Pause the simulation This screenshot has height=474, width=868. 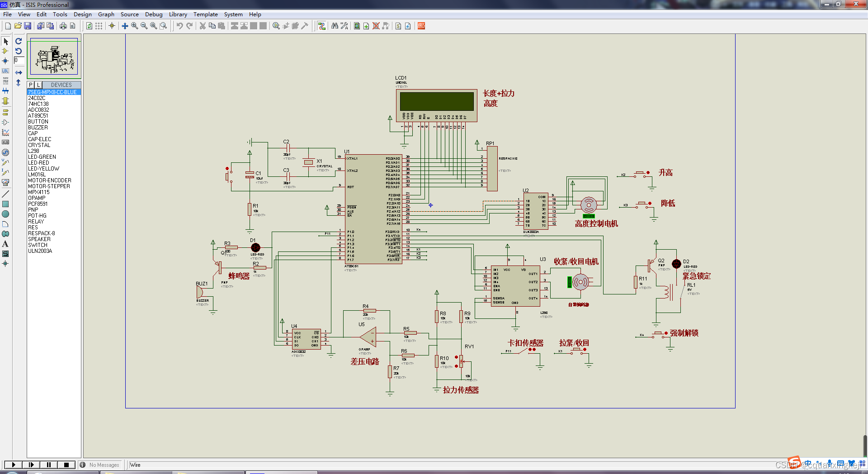[x=49, y=465]
